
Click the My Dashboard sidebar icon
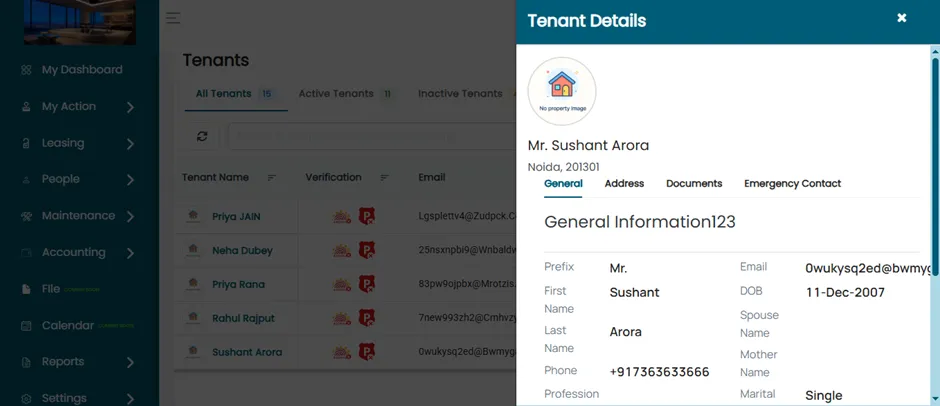[x=26, y=70]
